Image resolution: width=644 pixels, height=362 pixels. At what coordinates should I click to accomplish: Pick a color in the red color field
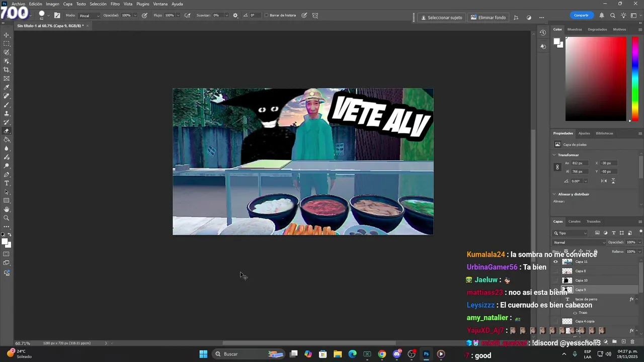click(596, 79)
